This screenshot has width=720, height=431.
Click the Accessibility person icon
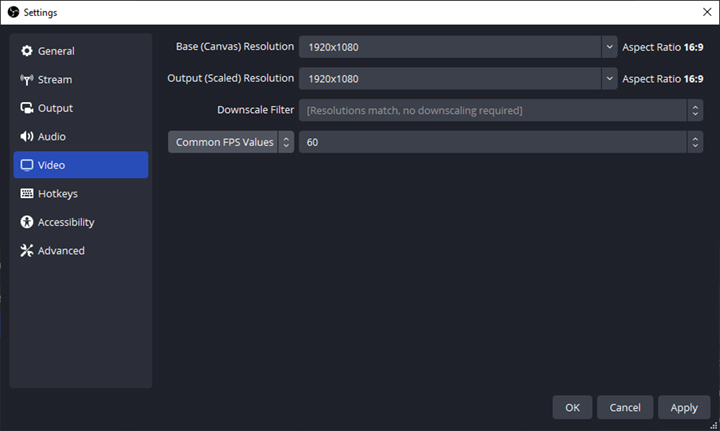coord(27,222)
